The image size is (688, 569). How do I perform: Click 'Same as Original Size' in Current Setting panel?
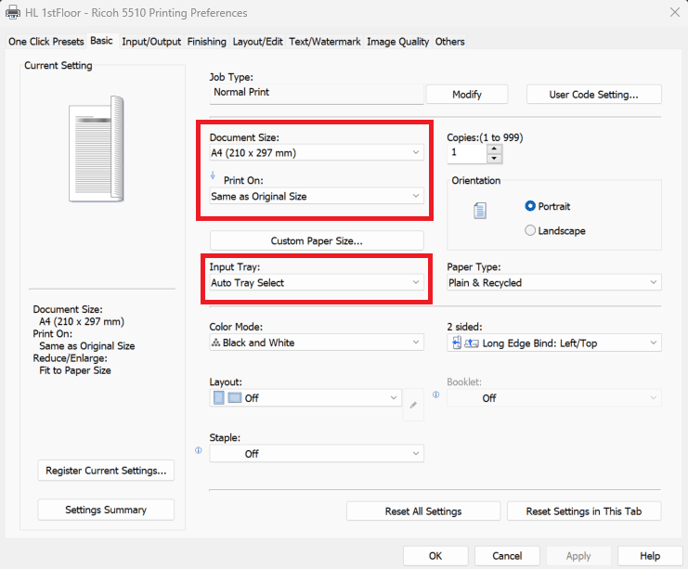(x=87, y=346)
